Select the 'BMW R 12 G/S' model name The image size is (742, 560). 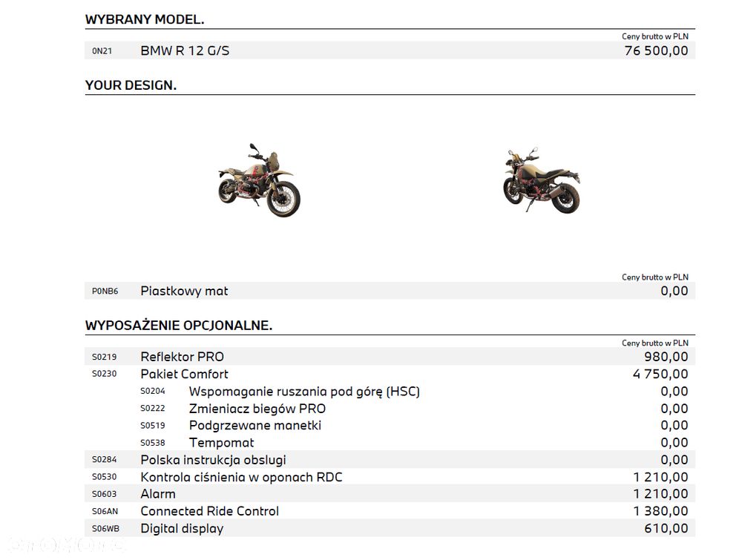pos(185,50)
